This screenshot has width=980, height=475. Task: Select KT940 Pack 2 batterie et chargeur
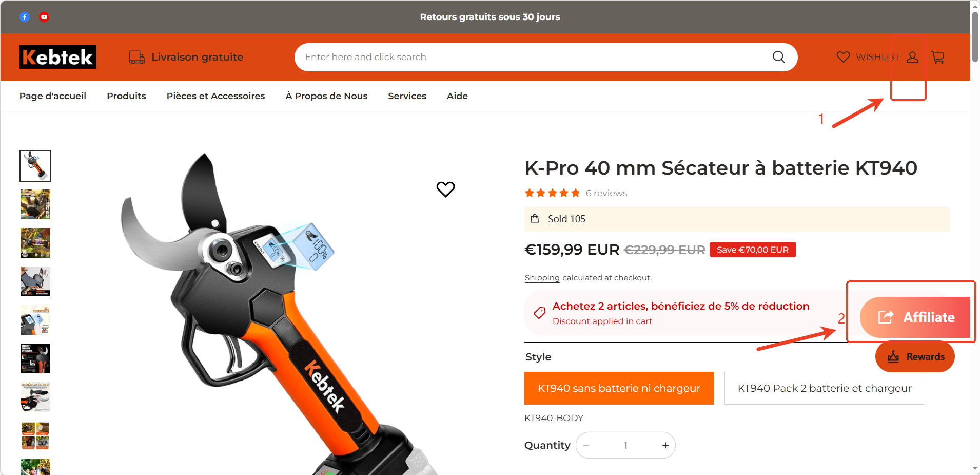tap(825, 388)
